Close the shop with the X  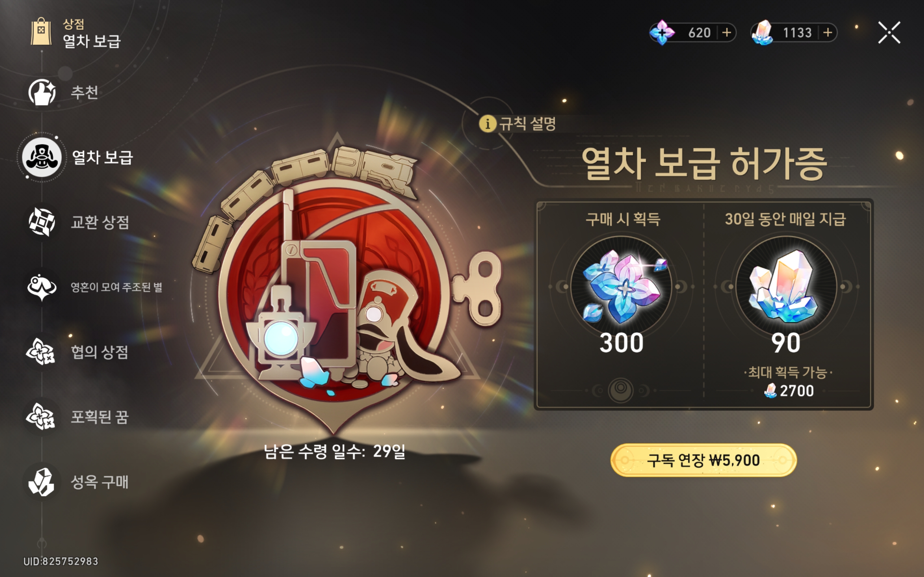[x=889, y=32]
